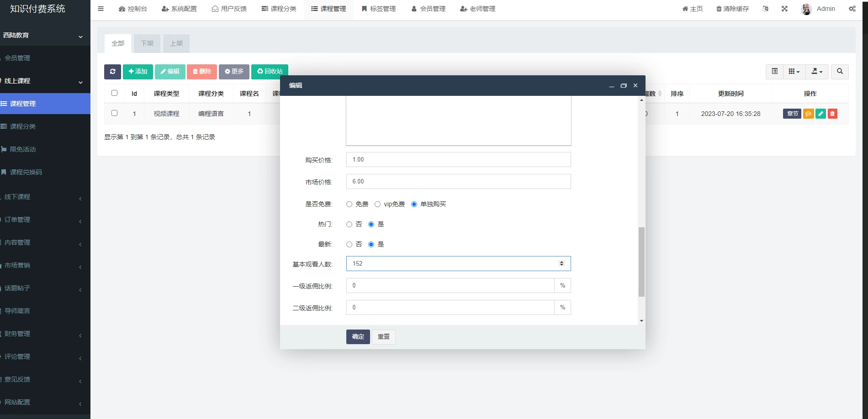The width and height of the screenshot is (868, 419).
Task: Open Admin user avatar menu
Action: (818, 9)
